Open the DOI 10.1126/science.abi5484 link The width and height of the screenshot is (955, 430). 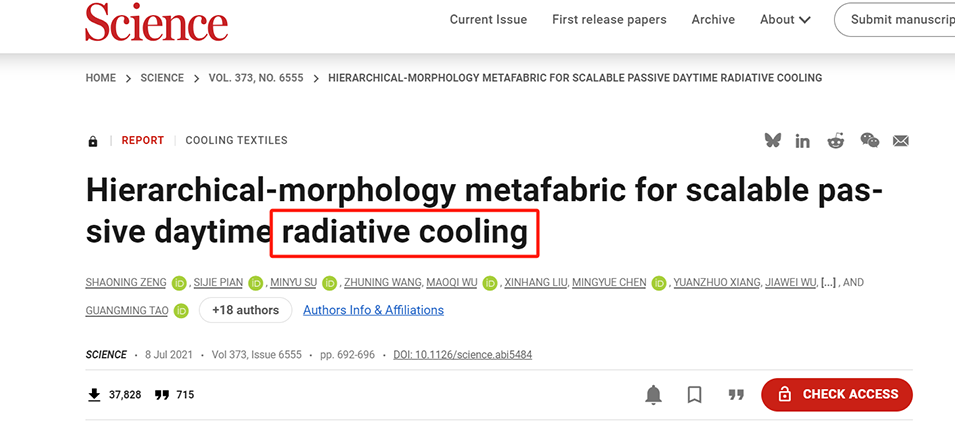click(x=461, y=355)
